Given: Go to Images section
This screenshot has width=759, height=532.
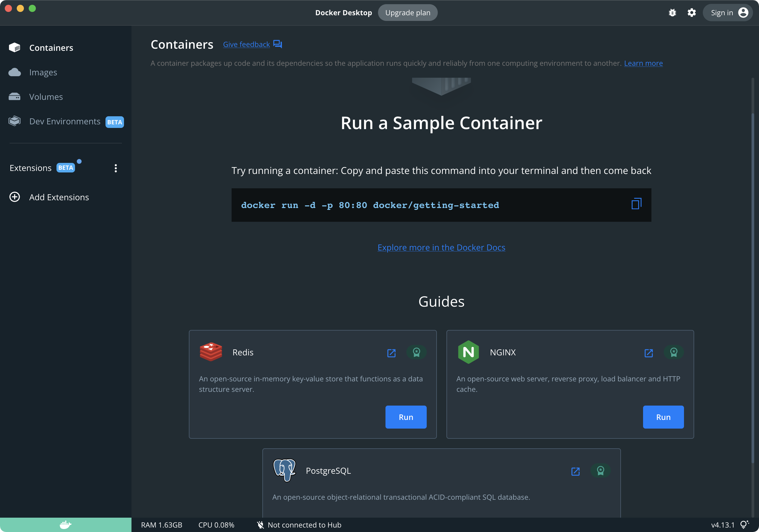Looking at the screenshot, I should pyautogui.click(x=43, y=72).
